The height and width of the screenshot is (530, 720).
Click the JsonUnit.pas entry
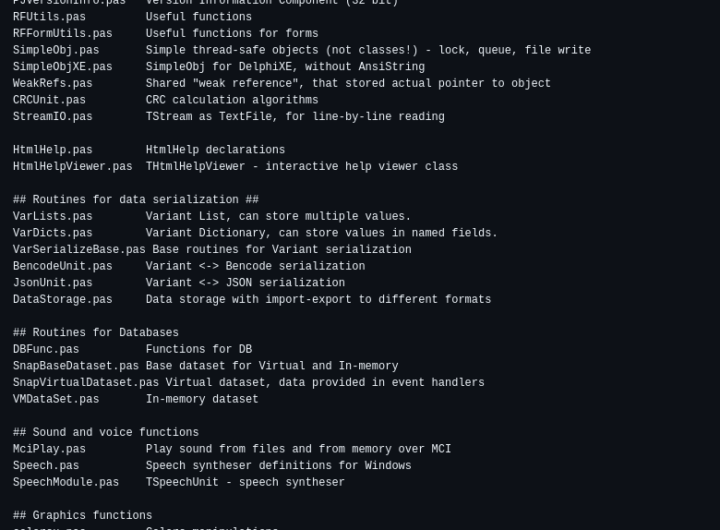click(x=52, y=283)
